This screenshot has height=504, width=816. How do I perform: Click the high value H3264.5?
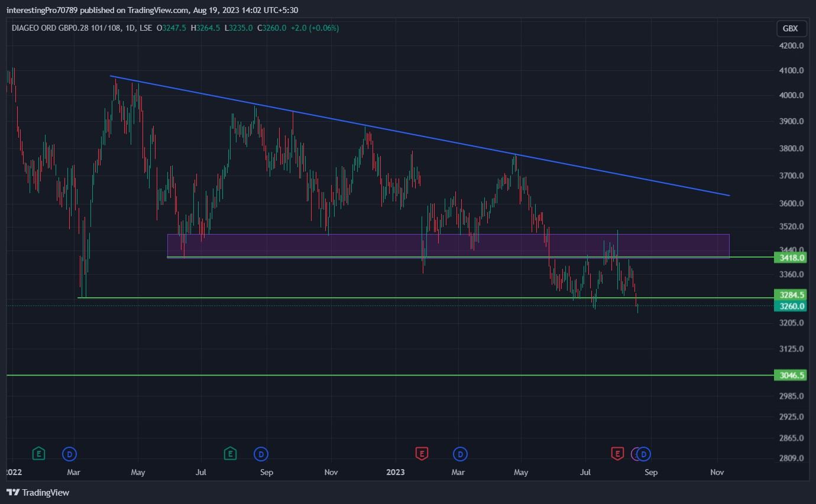point(205,28)
